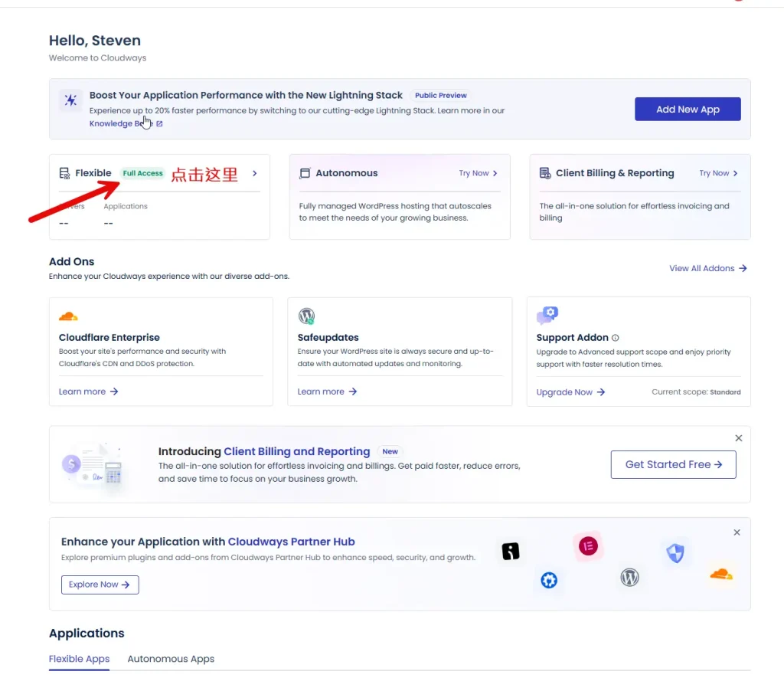Click the Flexible card title
Image resolution: width=784 pixels, height=678 pixels.
click(x=93, y=173)
